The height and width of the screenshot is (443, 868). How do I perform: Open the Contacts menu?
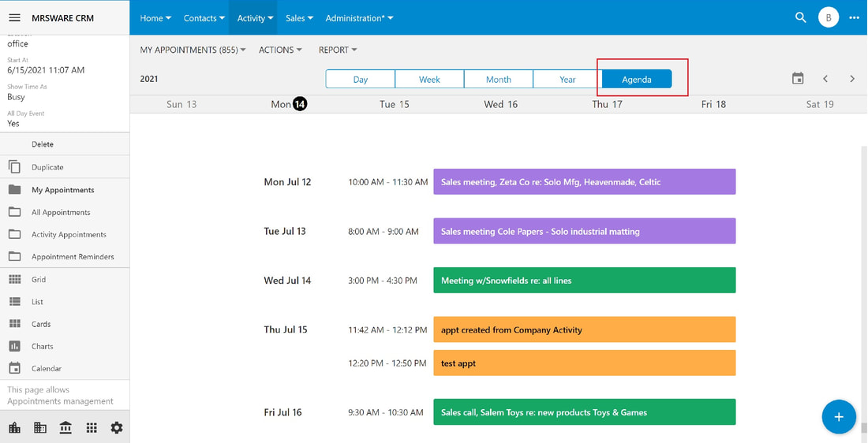pyautogui.click(x=204, y=17)
